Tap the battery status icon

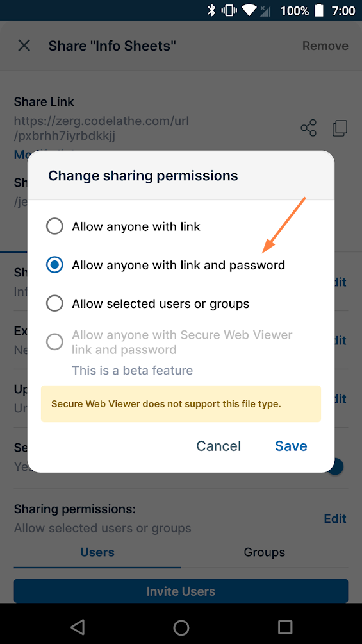click(319, 11)
